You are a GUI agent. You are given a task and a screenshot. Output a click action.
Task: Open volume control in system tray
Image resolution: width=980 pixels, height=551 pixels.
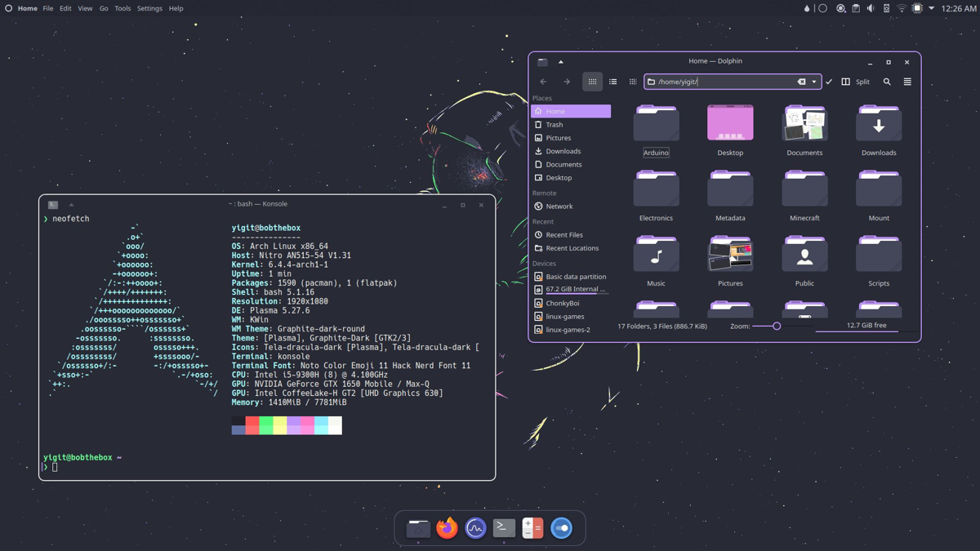point(871,8)
